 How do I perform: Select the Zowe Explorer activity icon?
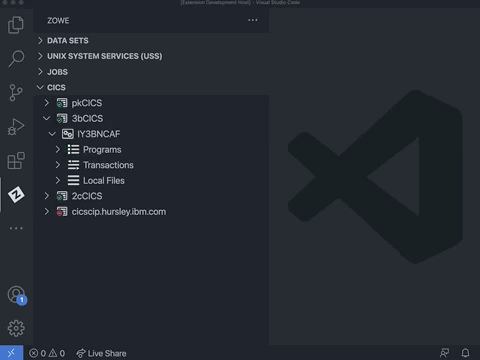(x=16, y=195)
